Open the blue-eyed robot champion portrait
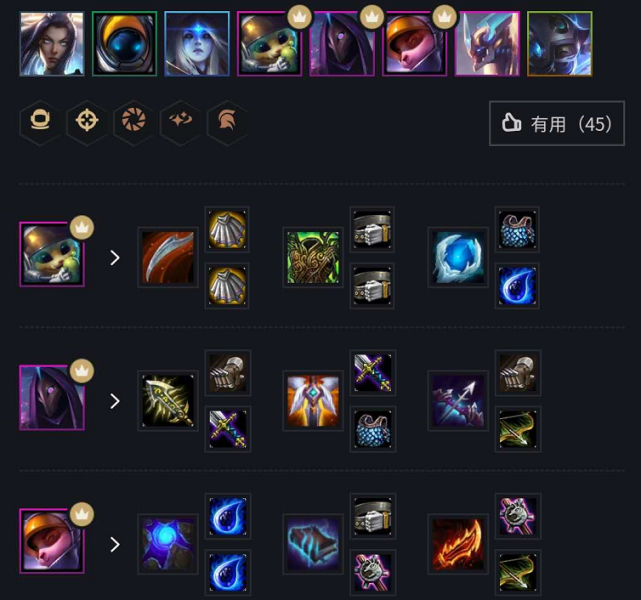641x600 pixels. (x=124, y=44)
